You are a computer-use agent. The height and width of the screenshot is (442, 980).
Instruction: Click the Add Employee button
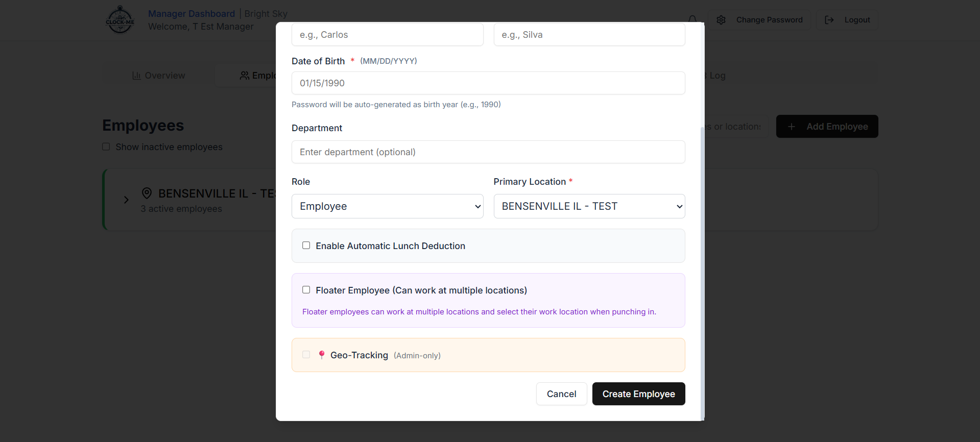(827, 127)
